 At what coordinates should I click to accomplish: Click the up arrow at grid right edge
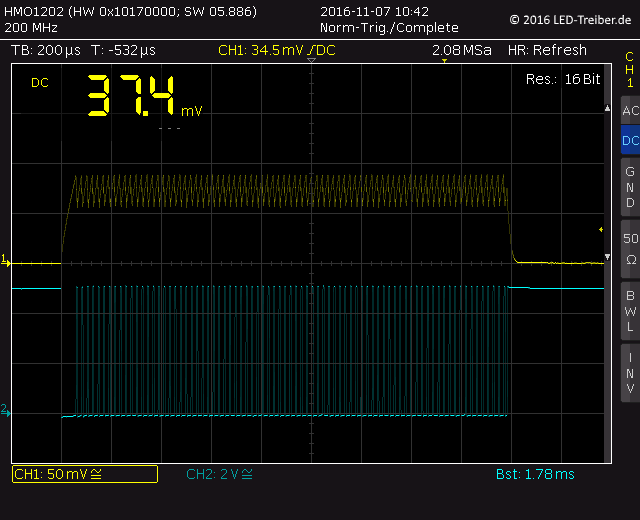coord(608,106)
